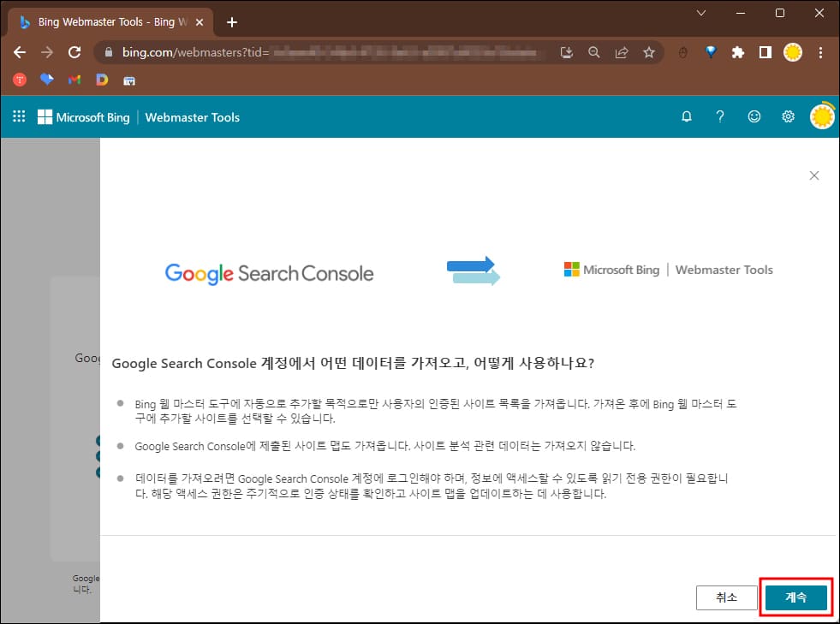Click the blue gem extension icon
Viewport: 840px width, 624px height.
tap(711, 52)
